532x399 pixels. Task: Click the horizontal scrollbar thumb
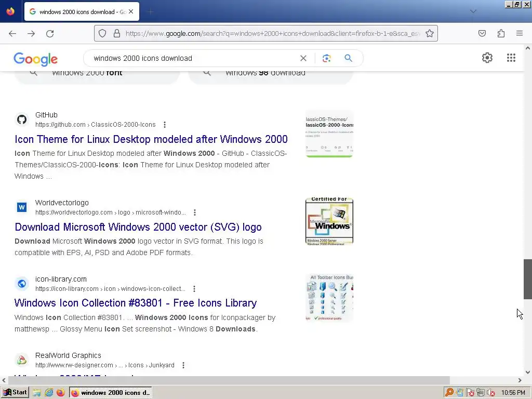click(x=228, y=380)
